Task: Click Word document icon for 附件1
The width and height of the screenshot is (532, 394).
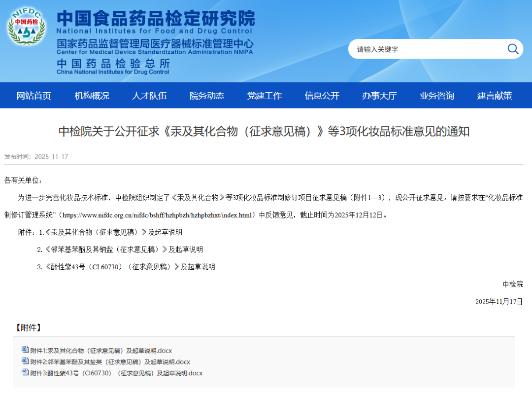Action: (x=25, y=350)
